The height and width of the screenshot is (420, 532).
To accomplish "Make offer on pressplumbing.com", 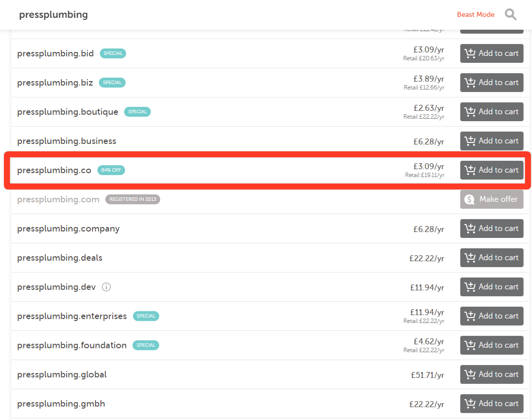I will (x=491, y=199).
